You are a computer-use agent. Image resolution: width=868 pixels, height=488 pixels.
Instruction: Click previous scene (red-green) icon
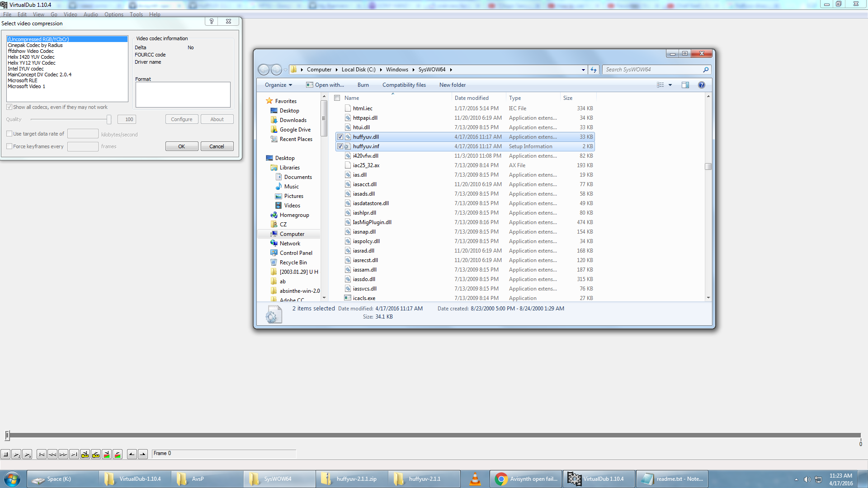click(107, 455)
